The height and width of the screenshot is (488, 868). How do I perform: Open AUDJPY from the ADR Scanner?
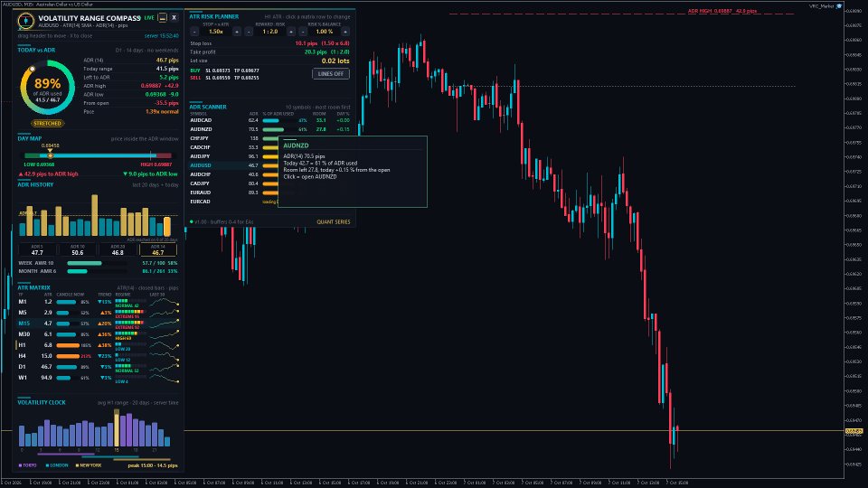(x=233, y=156)
